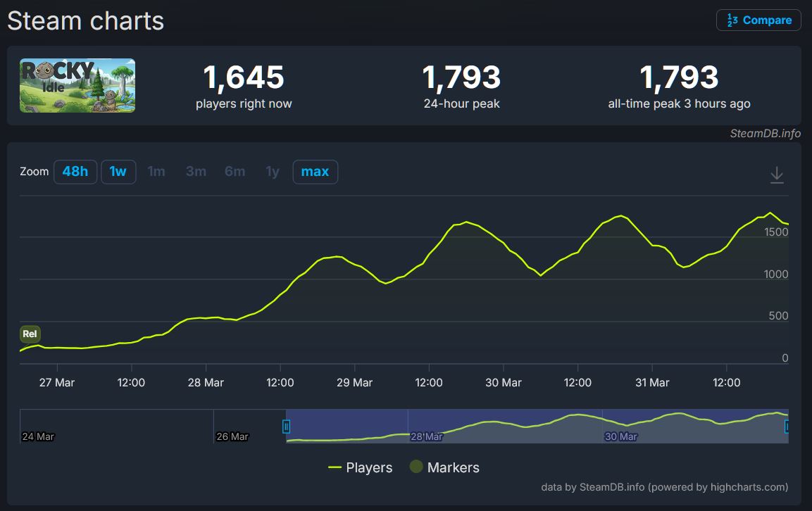Click the Steam charts heading
This screenshot has height=511, width=812.
click(x=85, y=21)
